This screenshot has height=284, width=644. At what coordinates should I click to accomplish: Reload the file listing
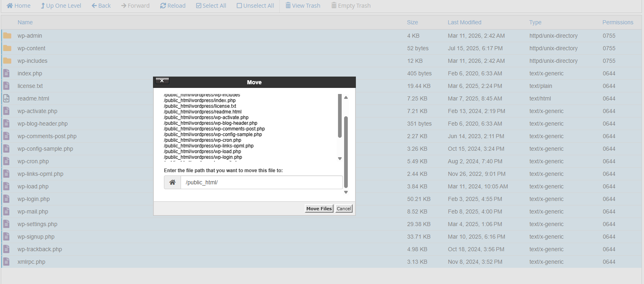tap(173, 6)
